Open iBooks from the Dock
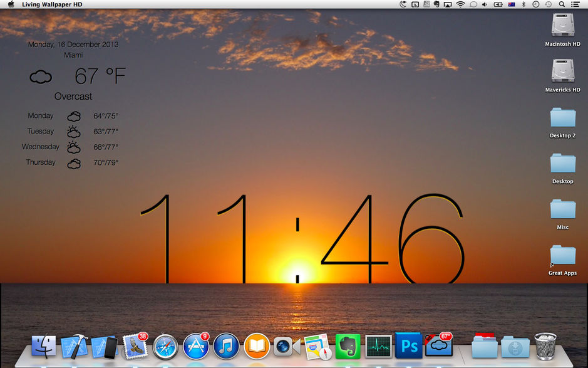Viewport: 588px width, 368px height. pos(256,345)
